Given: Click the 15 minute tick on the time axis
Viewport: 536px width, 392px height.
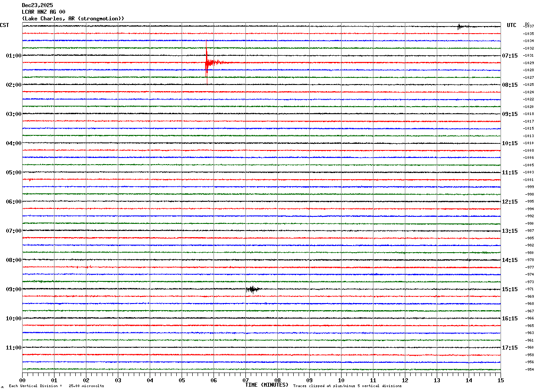Looking at the screenshot, I should (501, 380).
